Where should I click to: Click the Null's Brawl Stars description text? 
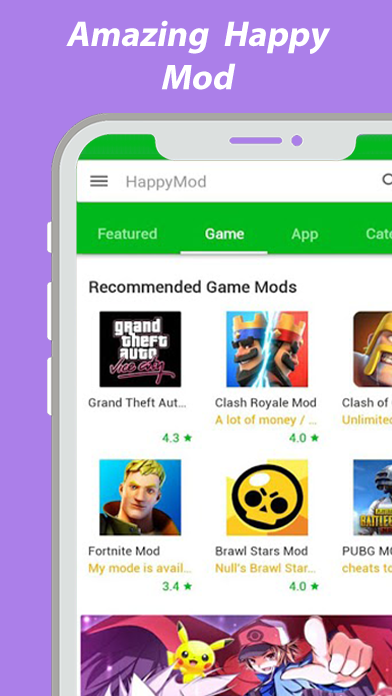(265, 568)
